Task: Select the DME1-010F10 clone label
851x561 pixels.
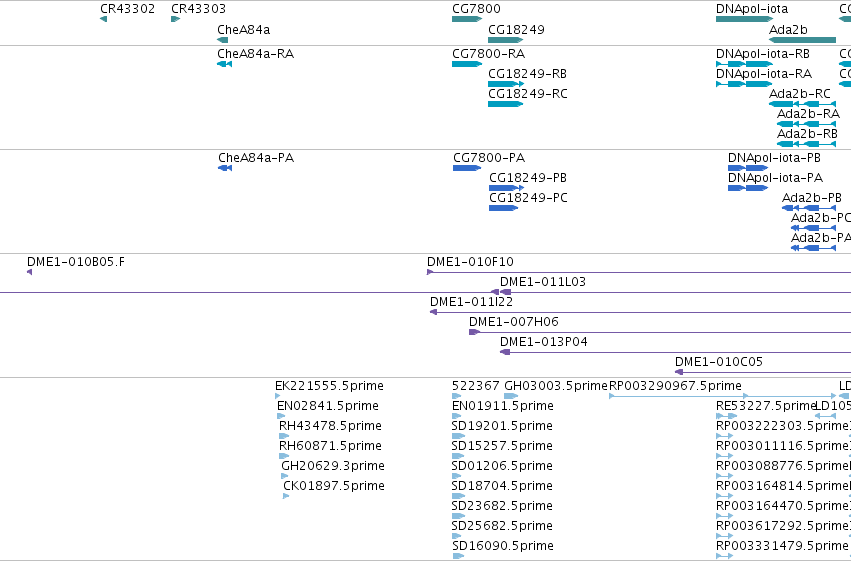Action: [x=471, y=262]
